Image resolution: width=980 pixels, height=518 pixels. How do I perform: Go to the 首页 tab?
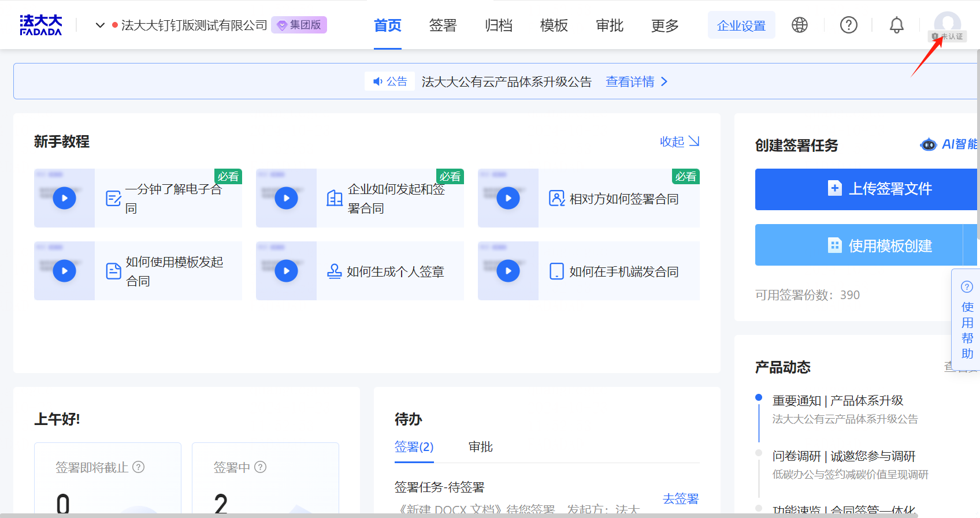click(387, 25)
